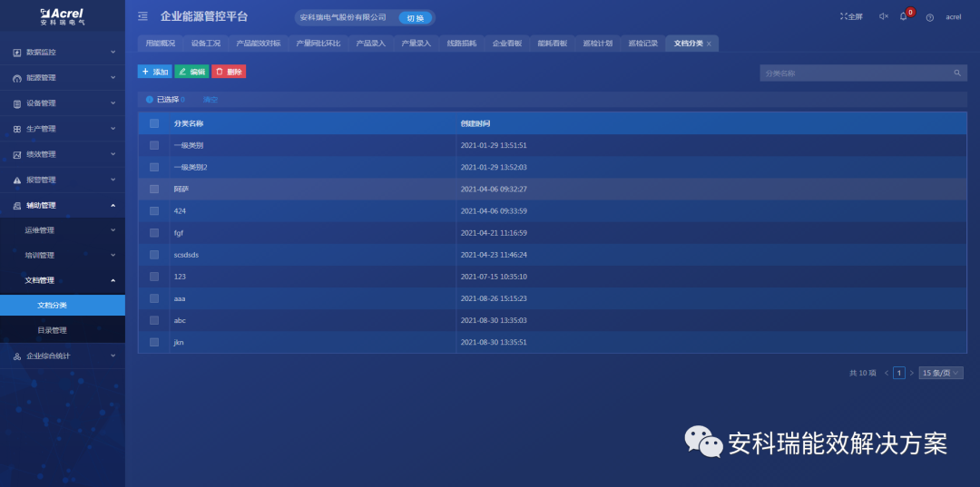Image resolution: width=980 pixels, height=487 pixels.
Task: Switch to the 产品能效对标 tab
Action: (x=258, y=44)
